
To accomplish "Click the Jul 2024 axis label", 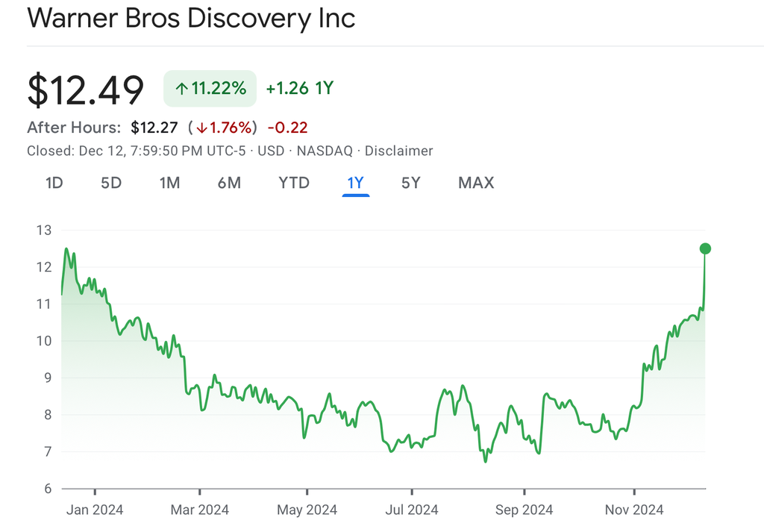I will pos(412,510).
